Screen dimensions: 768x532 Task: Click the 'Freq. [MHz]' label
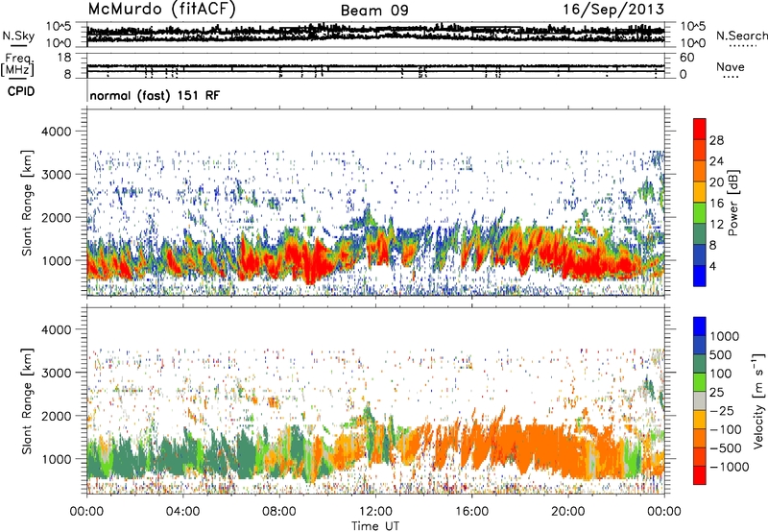click(18, 65)
